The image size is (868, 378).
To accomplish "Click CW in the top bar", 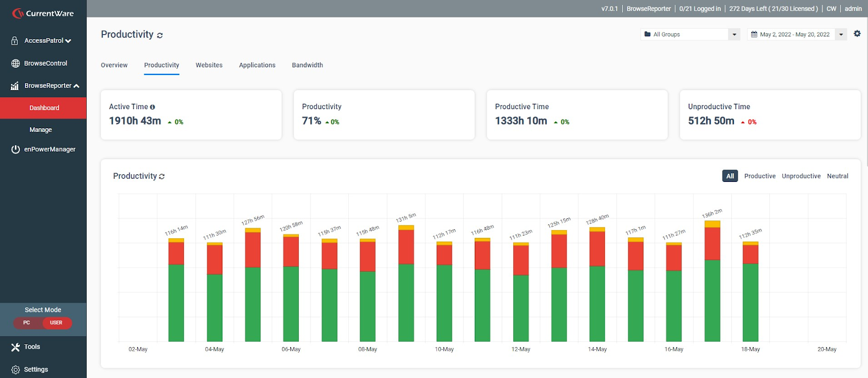I will click(832, 9).
